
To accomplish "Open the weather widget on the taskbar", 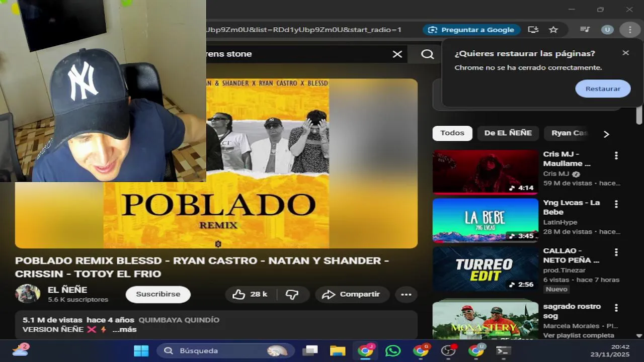I will click(21, 350).
